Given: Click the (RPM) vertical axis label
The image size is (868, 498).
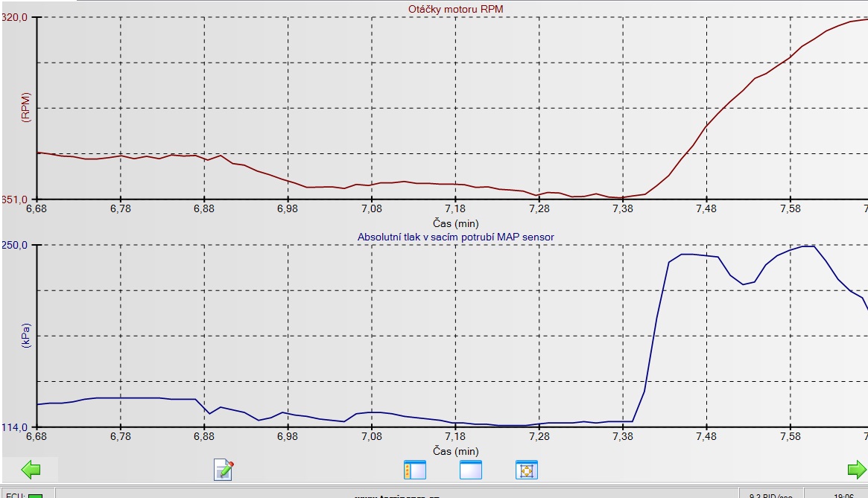Looking at the screenshot, I should click(x=26, y=108).
